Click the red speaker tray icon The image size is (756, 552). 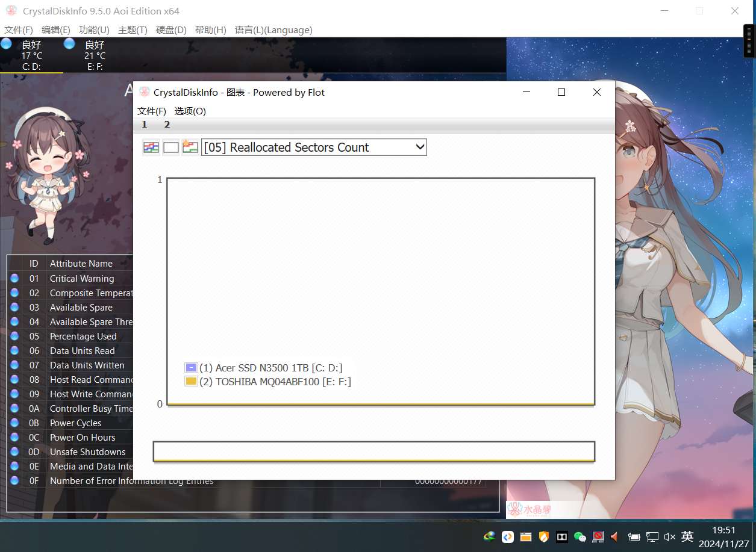click(x=615, y=536)
